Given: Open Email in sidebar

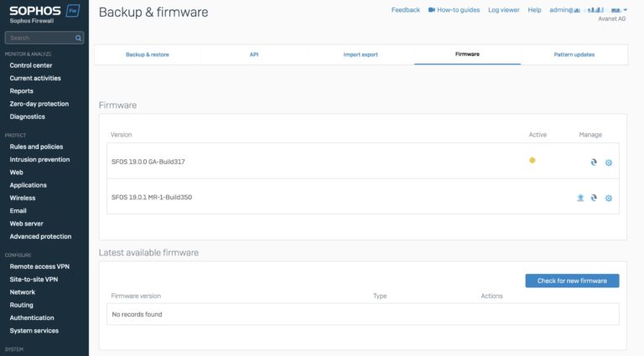Looking at the screenshot, I should pyautogui.click(x=18, y=211).
